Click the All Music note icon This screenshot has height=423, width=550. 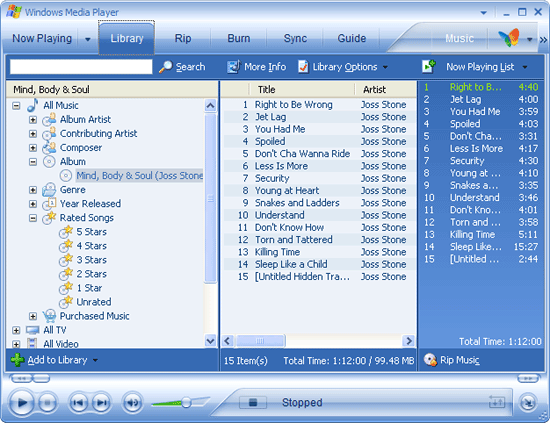[33, 105]
